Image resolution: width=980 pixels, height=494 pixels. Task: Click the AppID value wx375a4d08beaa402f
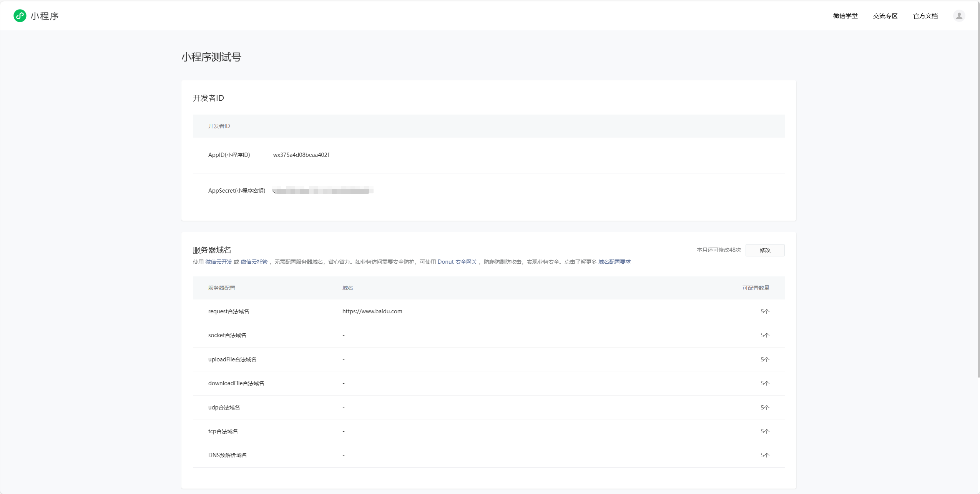pyautogui.click(x=301, y=155)
